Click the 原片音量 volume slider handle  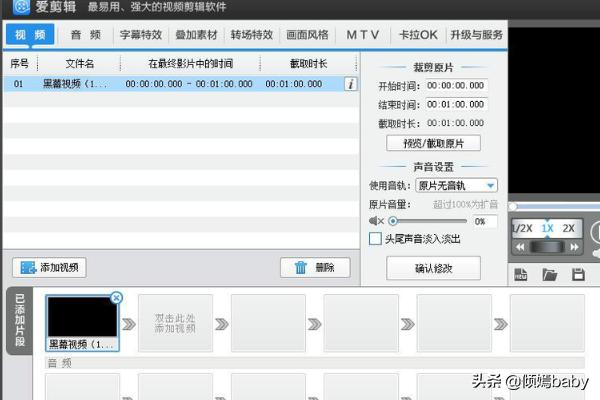click(394, 221)
